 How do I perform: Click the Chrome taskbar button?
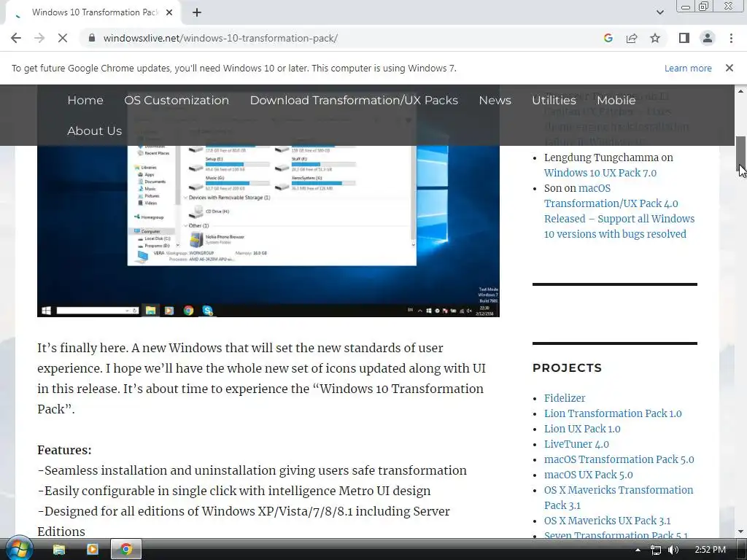click(126, 550)
